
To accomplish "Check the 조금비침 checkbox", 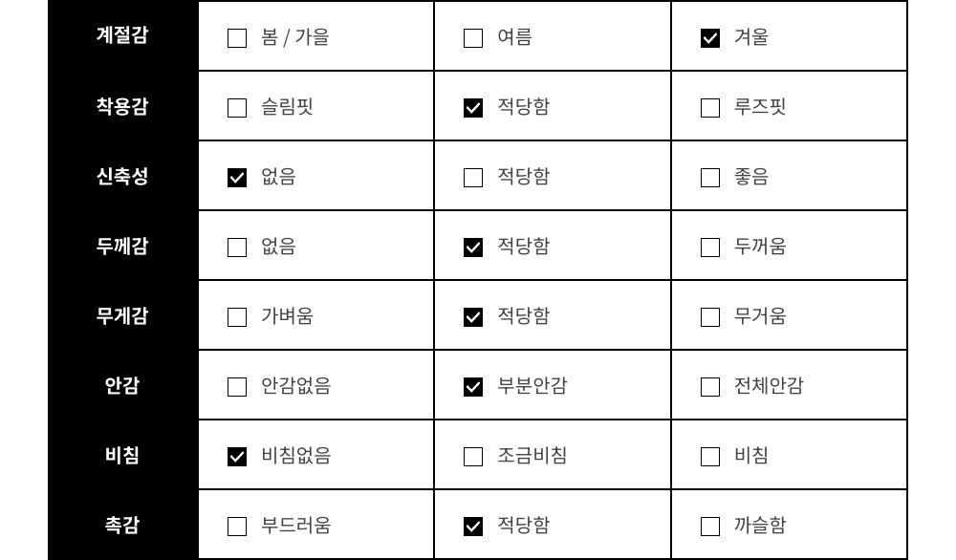I will click(x=473, y=457).
